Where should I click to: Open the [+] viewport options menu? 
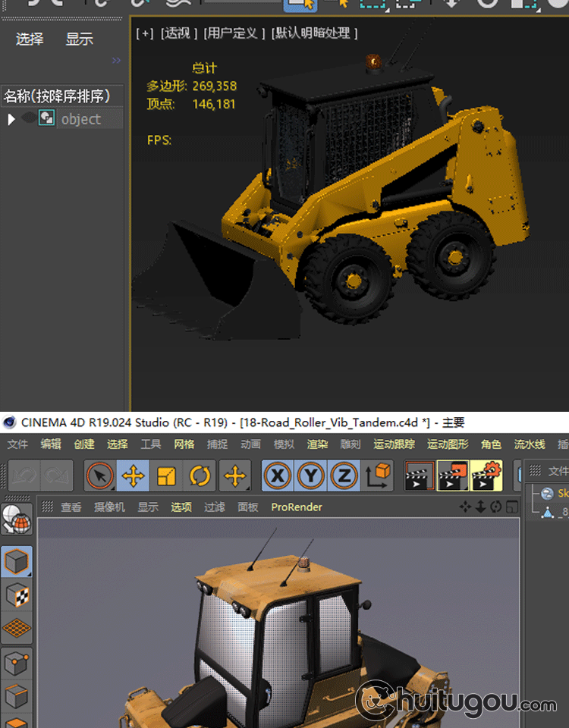coord(144,33)
